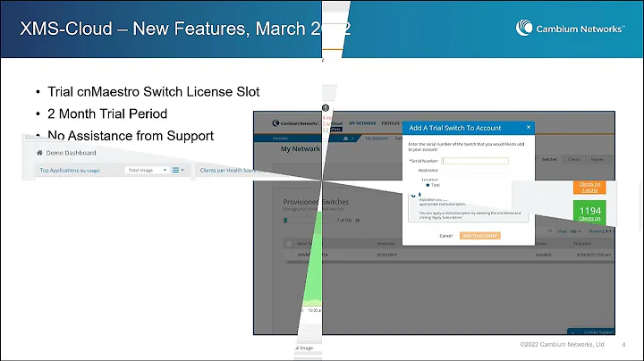Open the MY NETWORK menu
This screenshot has height=361, width=644.
click(362, 123)
